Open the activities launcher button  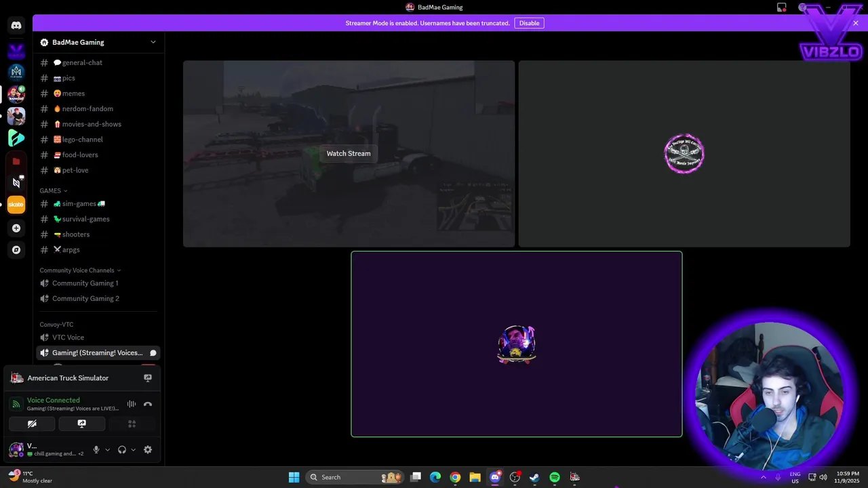(x=132, y=424)
